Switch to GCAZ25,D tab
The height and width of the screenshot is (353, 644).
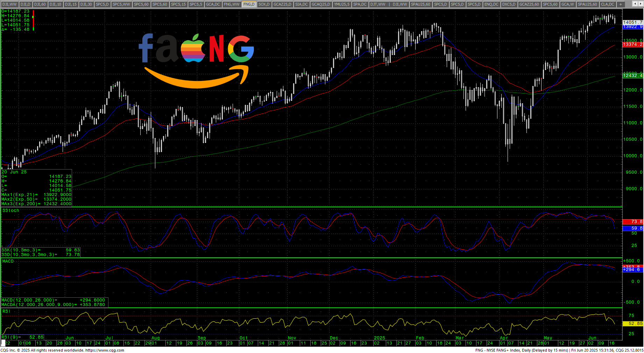click(x=282, y=4)
